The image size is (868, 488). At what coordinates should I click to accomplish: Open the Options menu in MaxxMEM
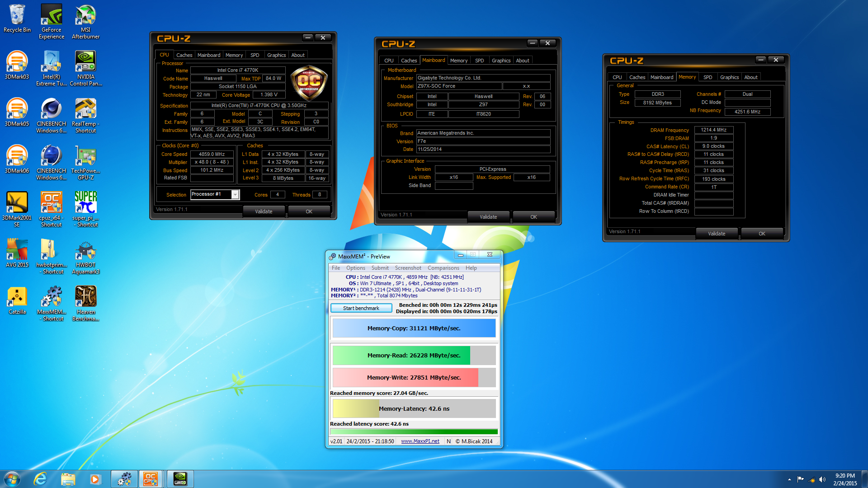click(356, 268)
